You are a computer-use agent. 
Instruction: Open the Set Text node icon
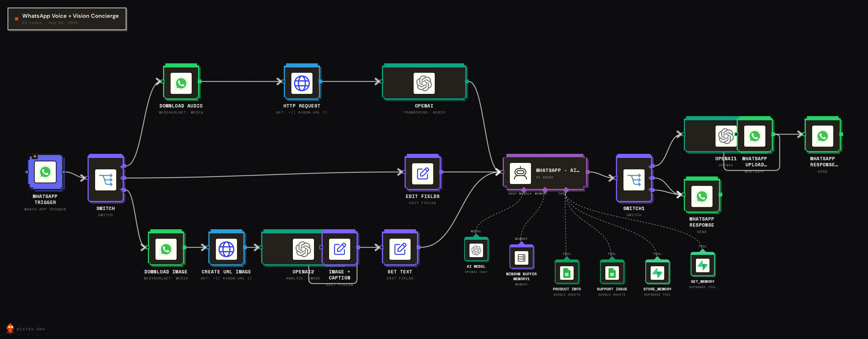point(400,249)
